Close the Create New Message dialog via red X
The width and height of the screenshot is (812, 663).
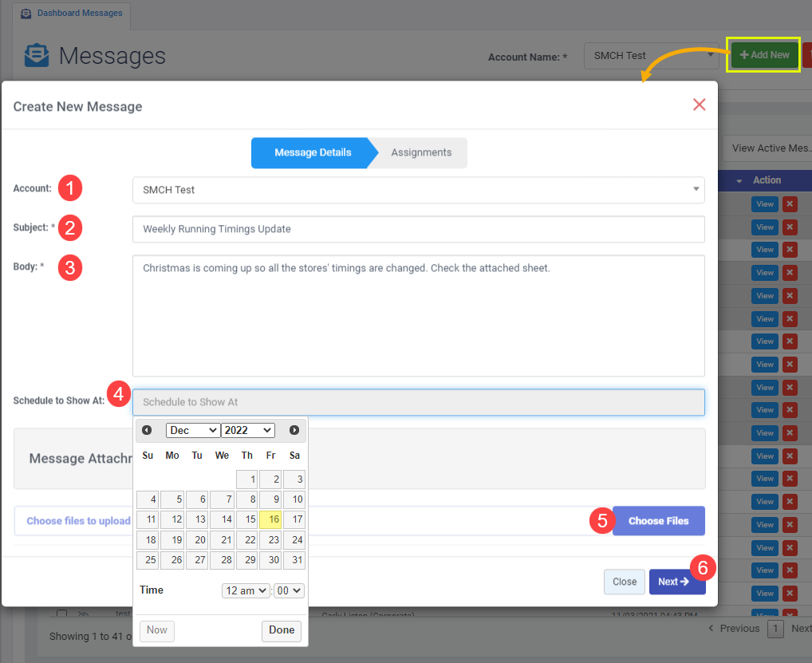coord(700,105)
